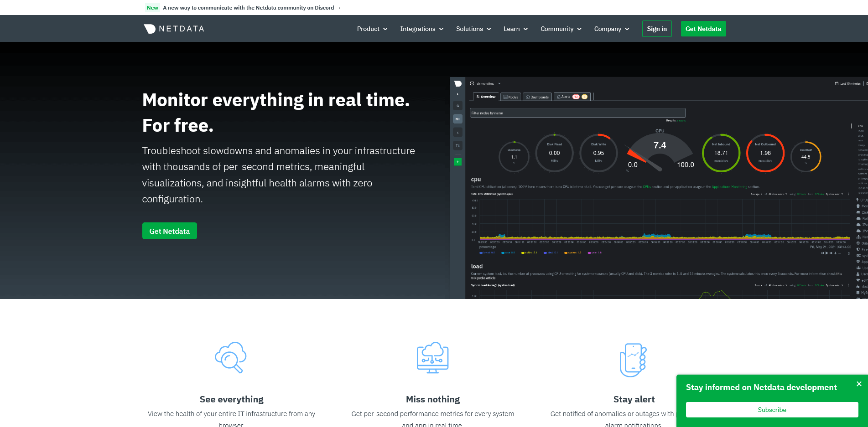Click the green plus add-space button
This screenshot has width=868, height=427.
457,162
